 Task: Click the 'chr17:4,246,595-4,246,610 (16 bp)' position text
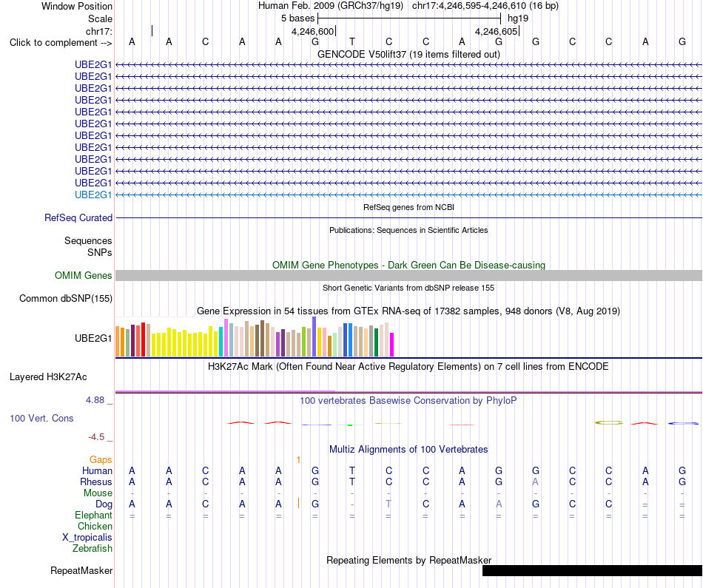pyautogui.click(x=485, y=6)
